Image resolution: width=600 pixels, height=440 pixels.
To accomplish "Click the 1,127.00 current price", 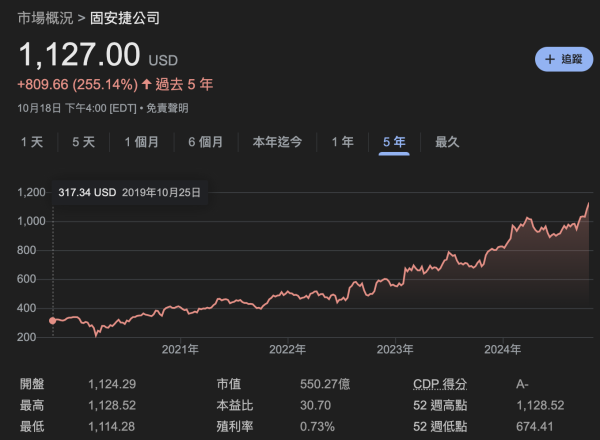I will 80,54.
